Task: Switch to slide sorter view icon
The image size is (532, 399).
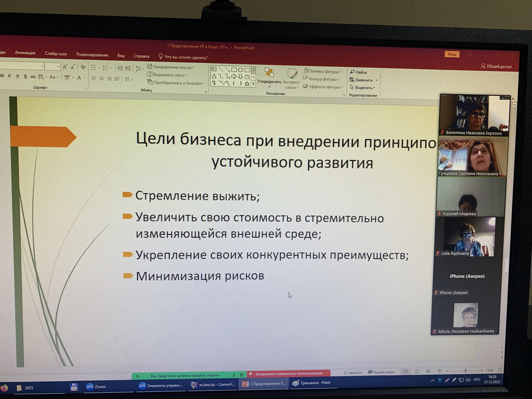Action: pos(417,371)
